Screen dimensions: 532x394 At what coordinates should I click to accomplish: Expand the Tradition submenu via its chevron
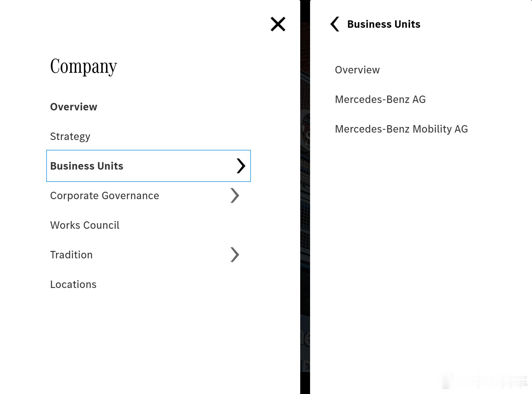tap(235, 255)
